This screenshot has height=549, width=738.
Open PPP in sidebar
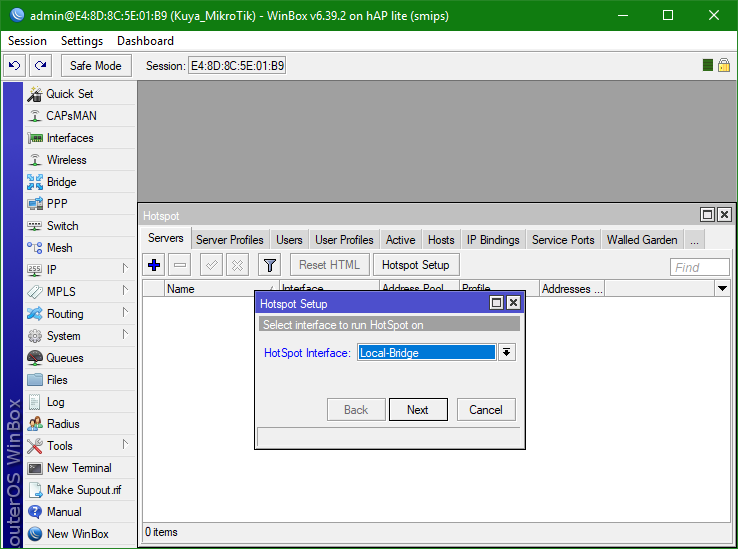[80, 204]
